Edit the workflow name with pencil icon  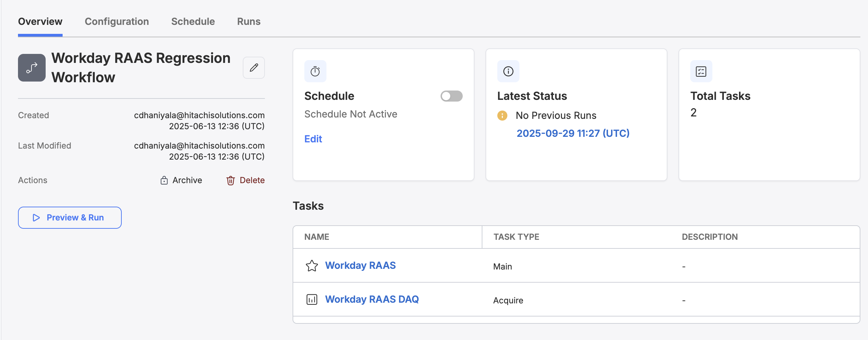[x=254, y=68]
